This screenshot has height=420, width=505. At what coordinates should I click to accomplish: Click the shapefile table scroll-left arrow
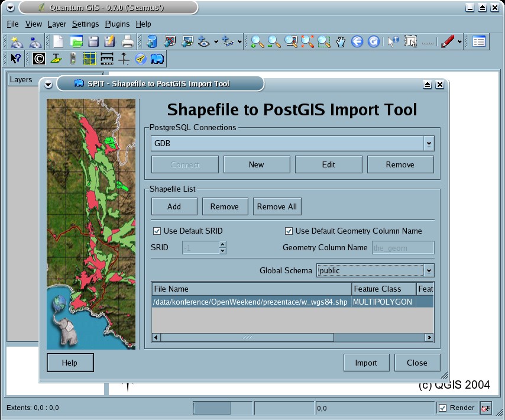point(156,338)
